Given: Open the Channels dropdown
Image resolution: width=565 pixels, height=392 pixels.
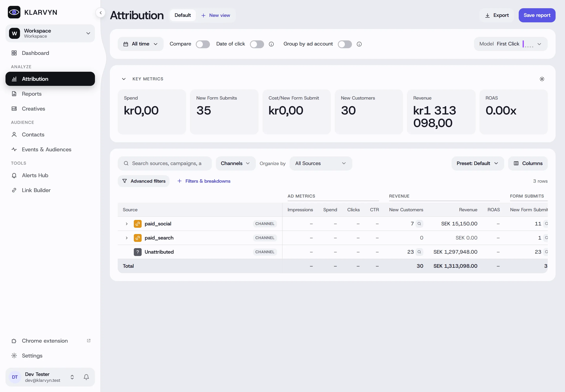Looking at the screenshot, I should pos(236,164).
